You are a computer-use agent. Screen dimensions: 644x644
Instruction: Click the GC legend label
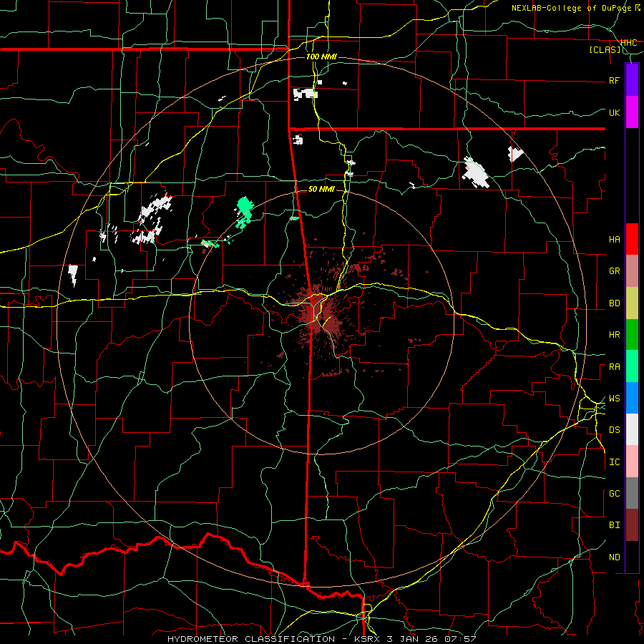click(x=614, y=494)
